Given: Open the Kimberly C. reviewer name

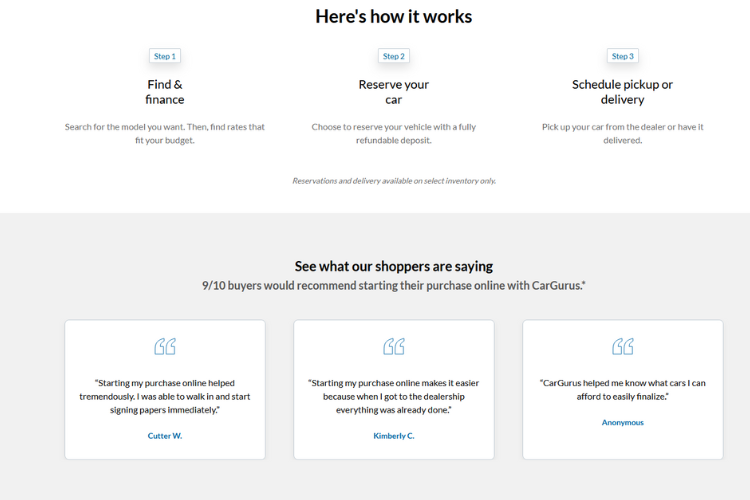Looking at the screenshot, I should tap(394, 436).
